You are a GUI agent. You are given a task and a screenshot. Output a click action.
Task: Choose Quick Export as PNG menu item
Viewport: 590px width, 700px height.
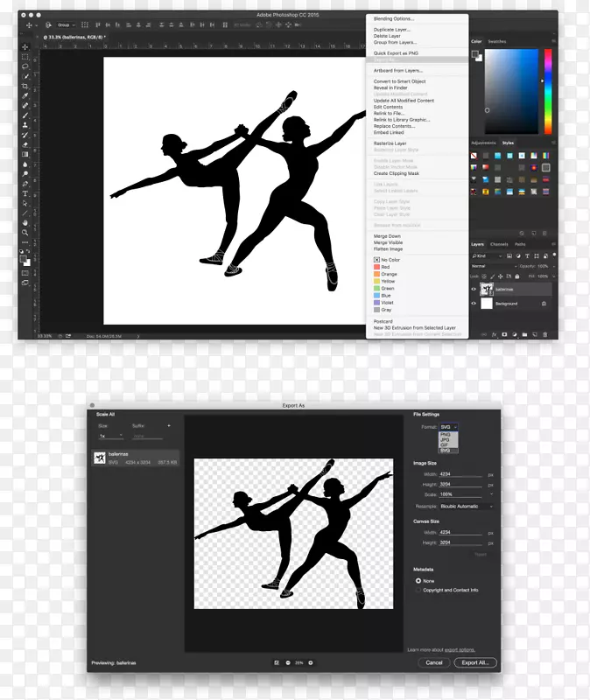click(396, 53)
